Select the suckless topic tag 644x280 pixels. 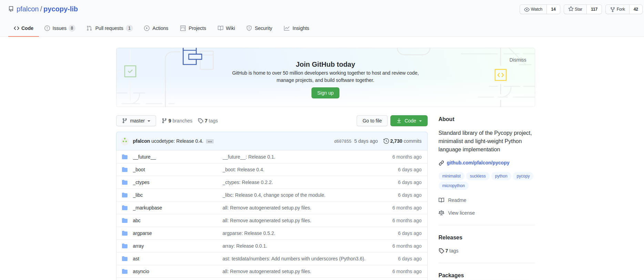tap(478, 176)
